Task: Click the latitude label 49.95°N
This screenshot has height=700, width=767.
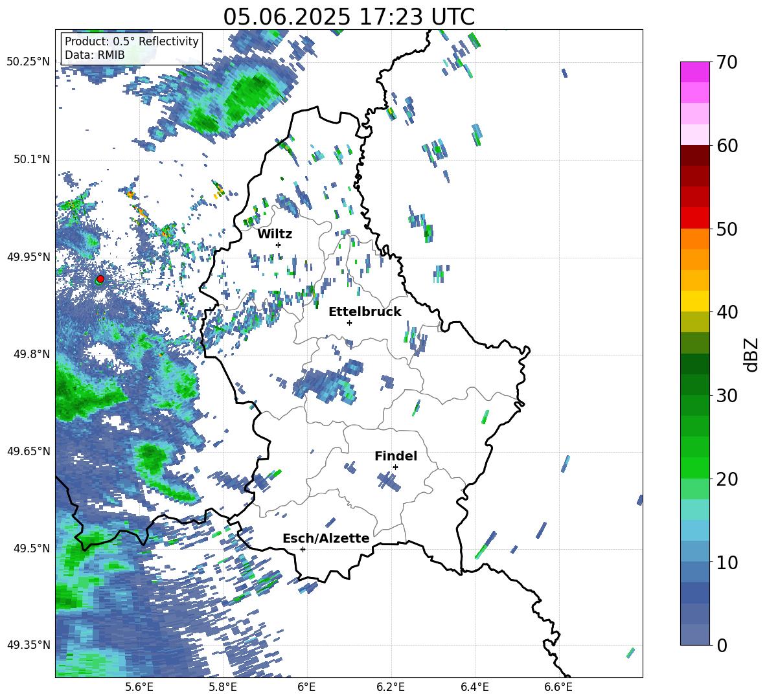Action: [x=29, y=256]
